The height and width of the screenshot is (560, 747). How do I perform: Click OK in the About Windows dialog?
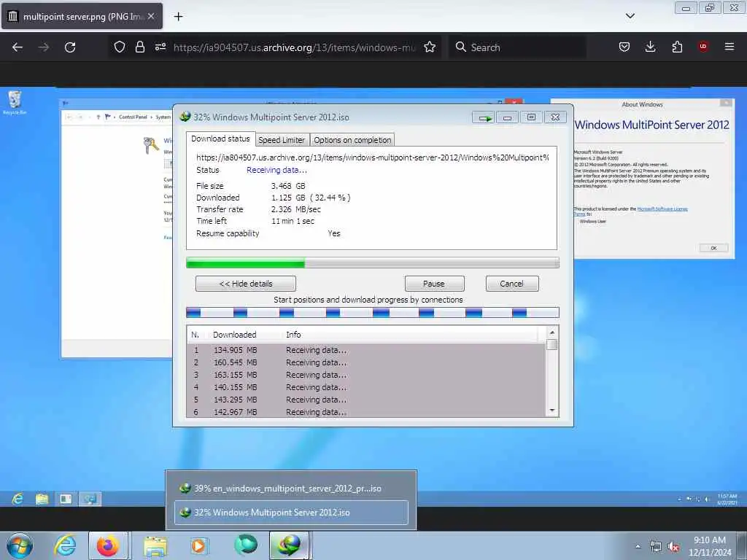(x=713, y=248)
